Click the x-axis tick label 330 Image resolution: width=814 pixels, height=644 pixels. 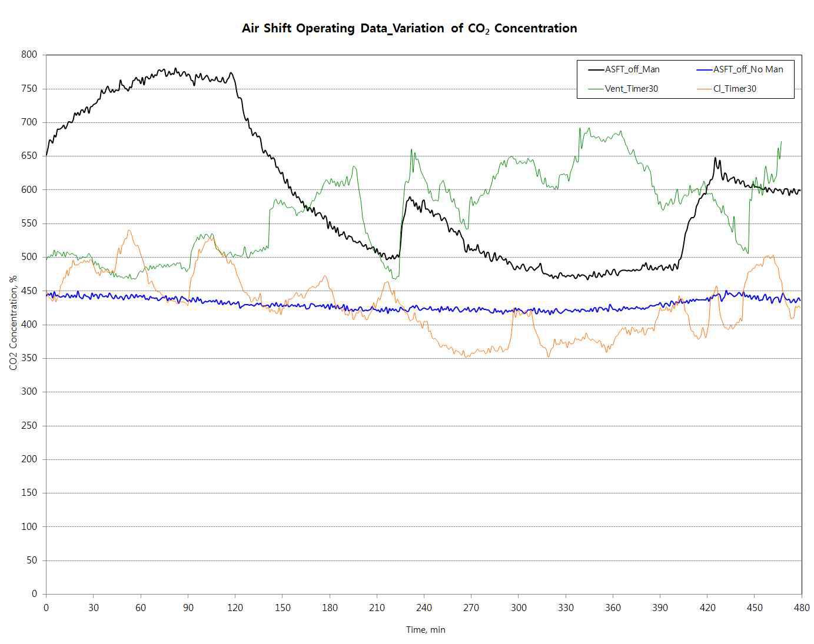pyautogui.click(x=566, y=608)
